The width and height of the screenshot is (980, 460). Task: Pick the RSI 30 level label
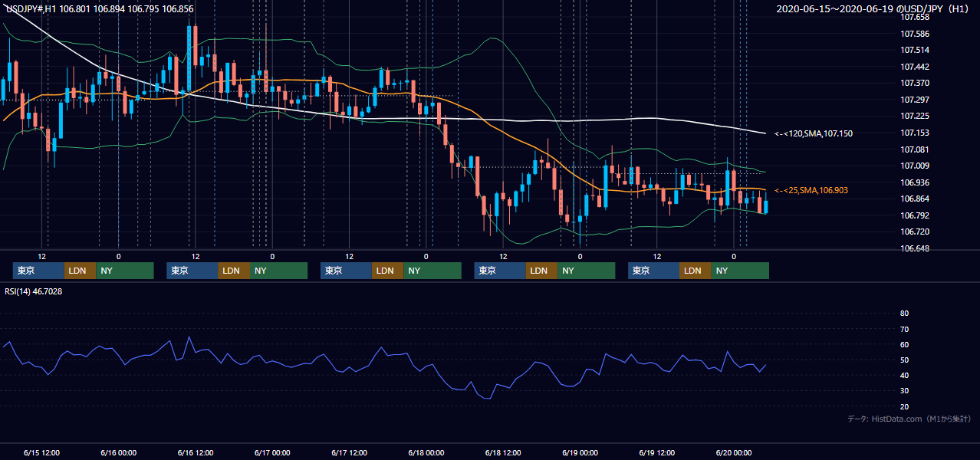[904, 391]
